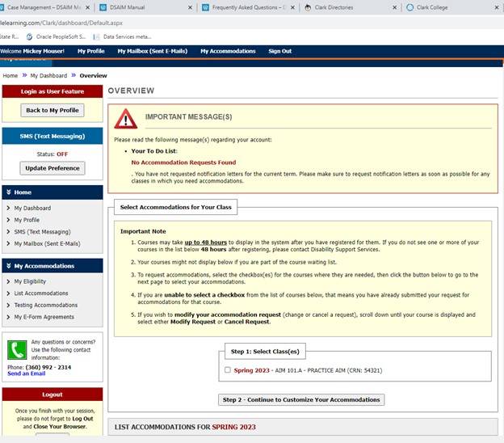Open Testing Accommodations sidebar link
Viewport: 504px width, 443px height.
click(x=46, y=305)
